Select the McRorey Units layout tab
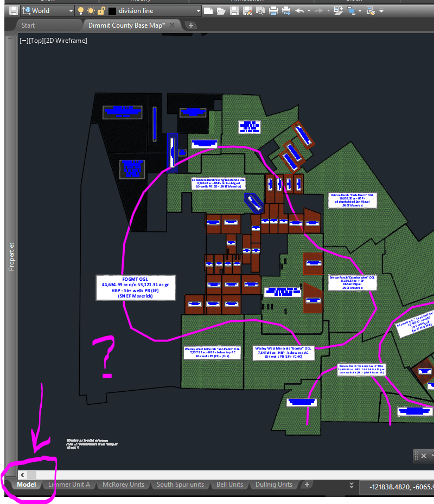434x504 pixels. coord(123,484)
